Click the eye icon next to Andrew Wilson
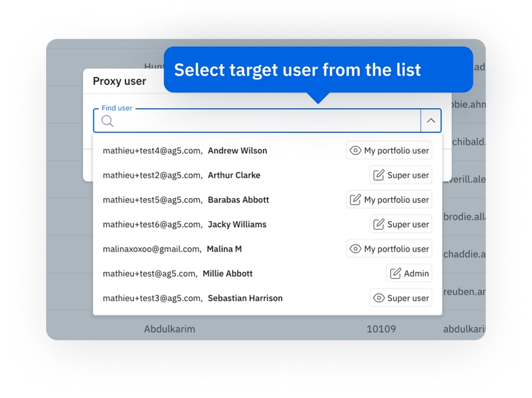Viewport: 532px width, 398px height. (355, 151)
